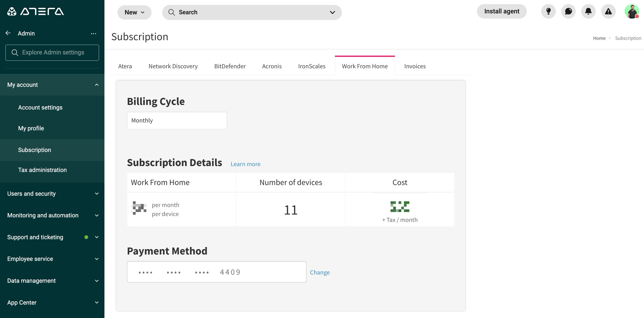Click the back arrow beside Admin

coord(8,33)
